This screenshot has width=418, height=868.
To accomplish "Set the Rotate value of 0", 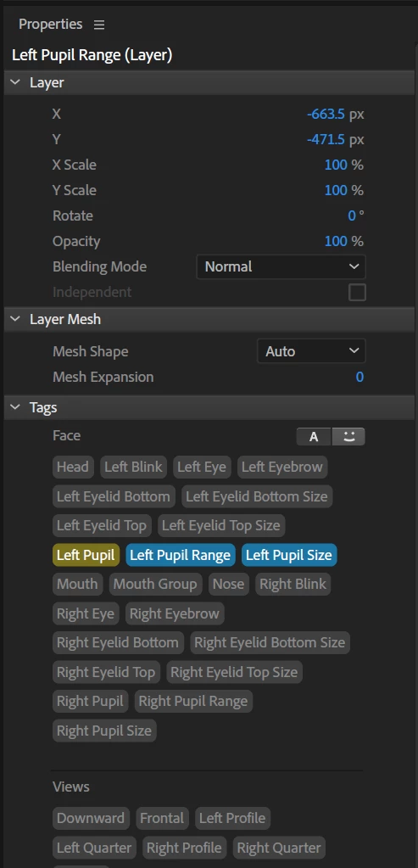I will [352, 216].
